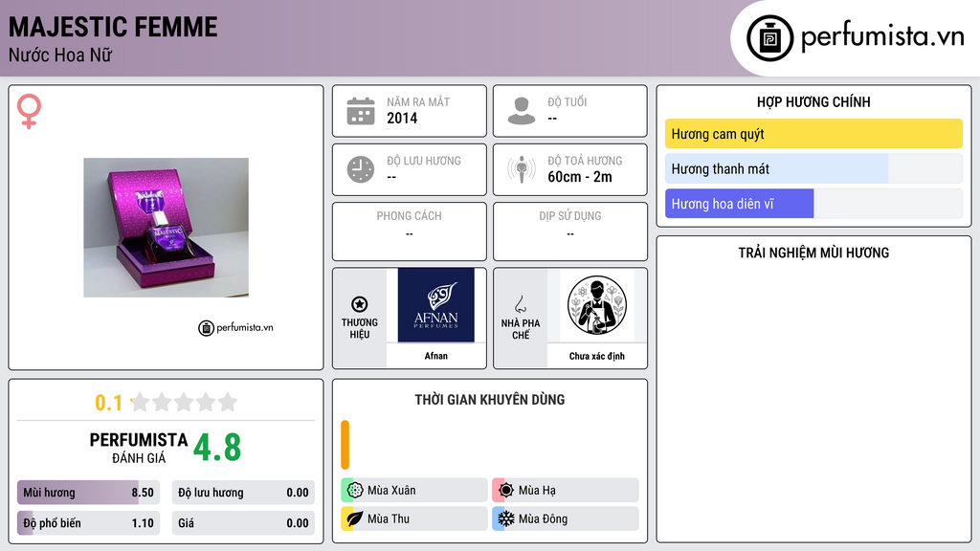The image size is (980, 551).
Task: Click the orange recommended time bar
Action: click(x=345, y=445)
